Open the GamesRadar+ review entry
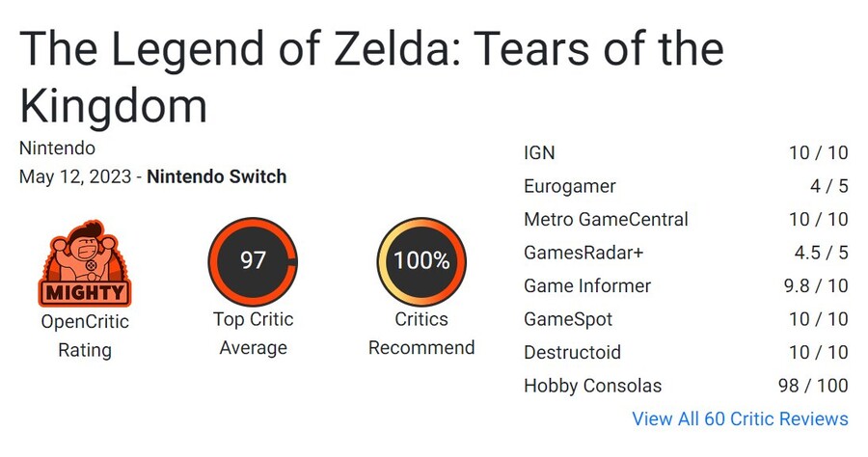The width and height of the screenshot is (868, 457). coord(583,253)
